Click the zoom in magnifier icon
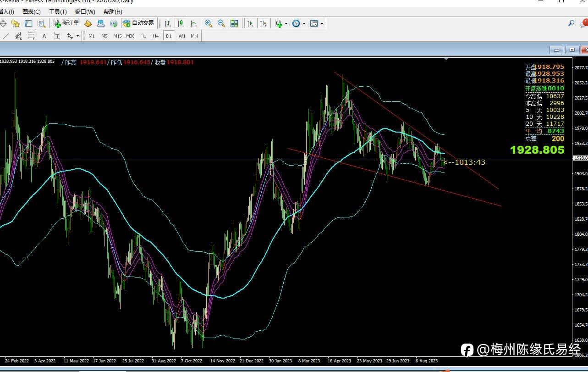The image size is (588, 372). pos(209,23)
